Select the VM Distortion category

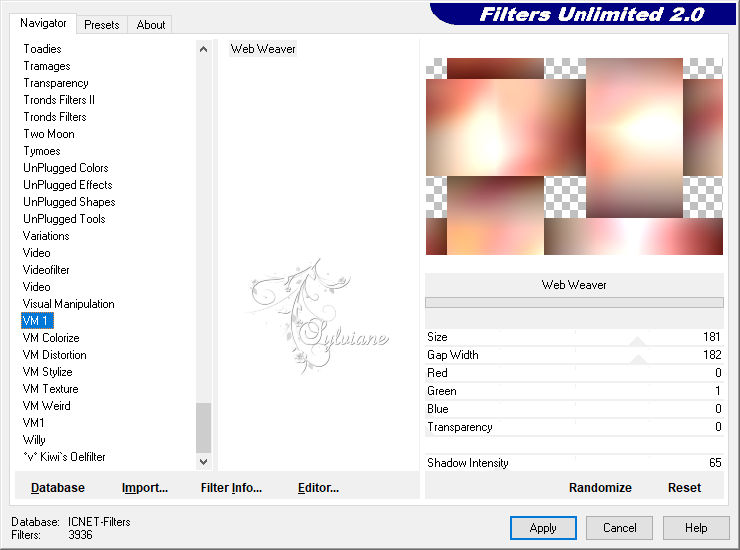[54, 355]
